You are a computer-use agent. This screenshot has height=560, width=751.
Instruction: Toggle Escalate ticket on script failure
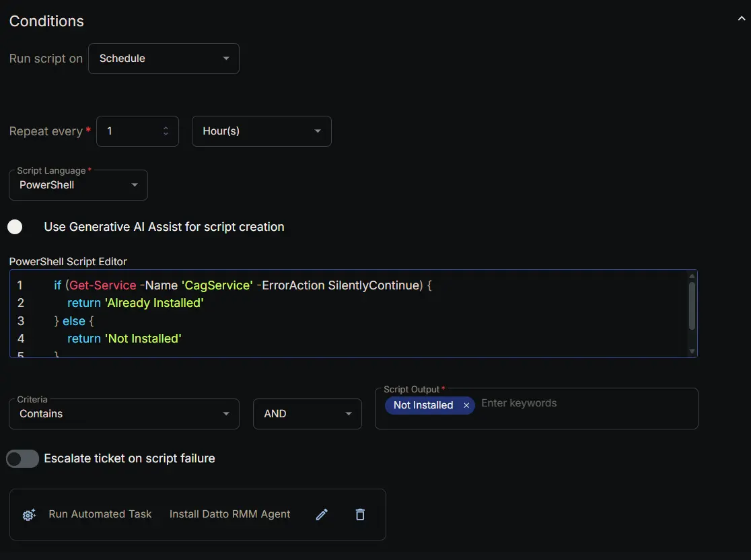pyautogui.click(x=22, y=459)
